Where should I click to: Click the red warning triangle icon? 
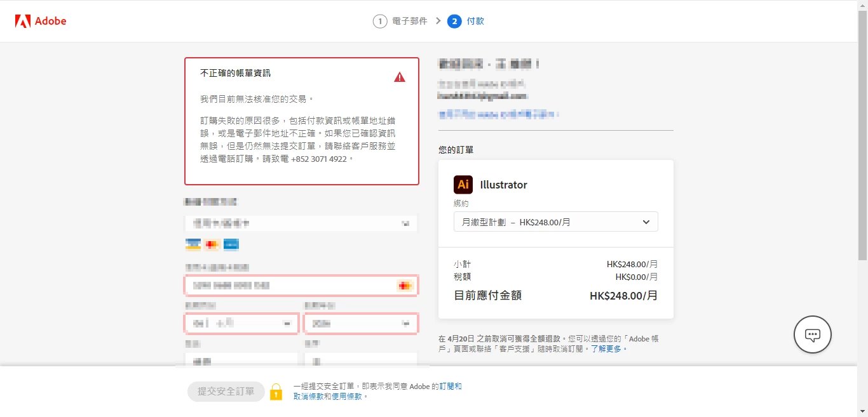400,77
